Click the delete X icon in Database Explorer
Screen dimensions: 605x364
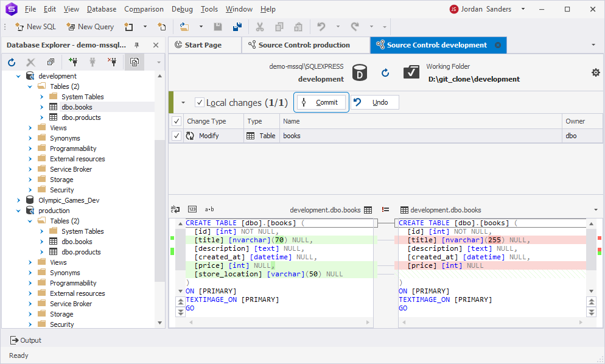pos(31,62)
